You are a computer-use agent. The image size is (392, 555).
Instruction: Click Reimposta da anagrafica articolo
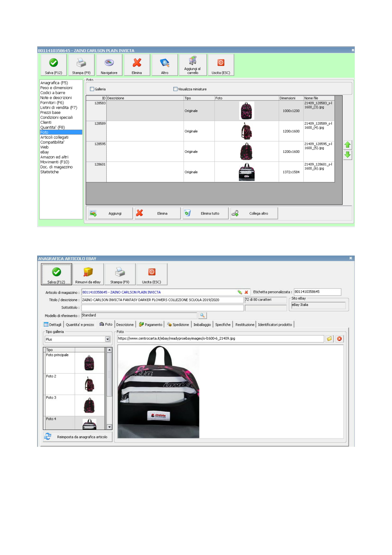tap(78, 437)
